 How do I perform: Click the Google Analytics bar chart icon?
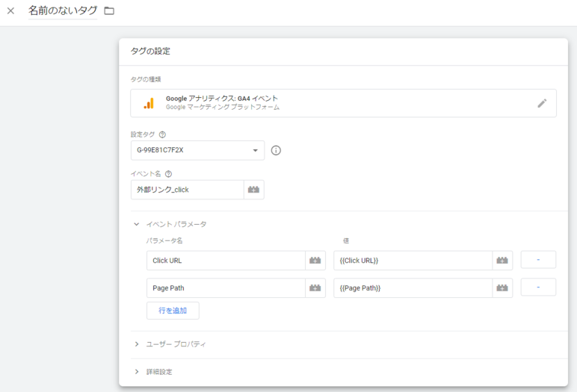(x=149, y=103)
